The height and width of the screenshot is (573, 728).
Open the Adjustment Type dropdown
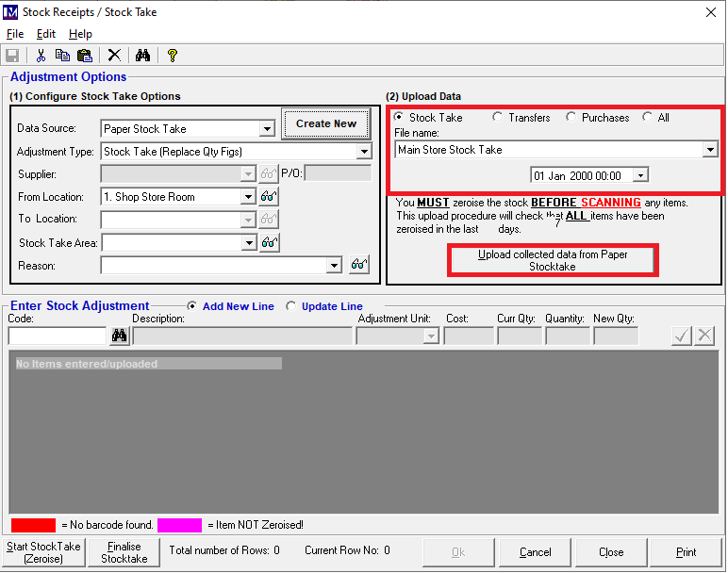point(364,151)
